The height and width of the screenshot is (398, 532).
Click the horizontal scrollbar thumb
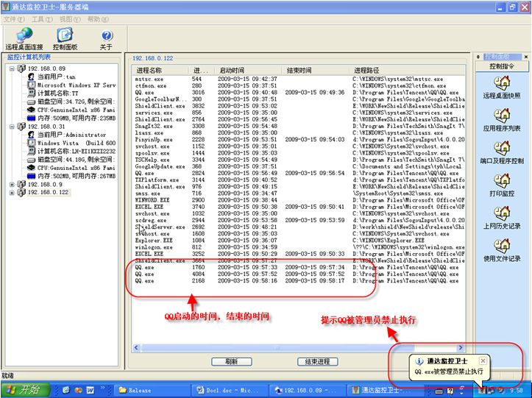point(277,347)
